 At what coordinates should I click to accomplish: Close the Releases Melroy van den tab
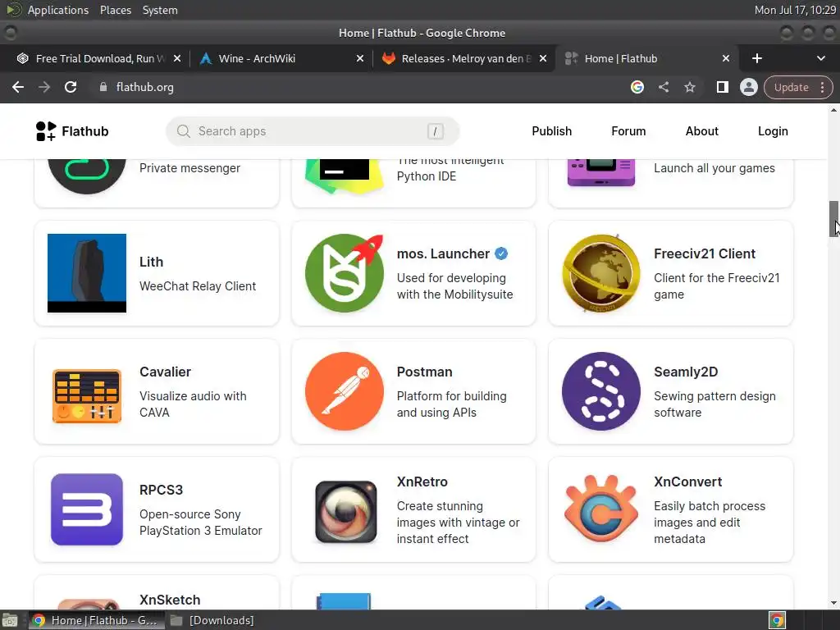pyautogui.click(x=543, y=58)
